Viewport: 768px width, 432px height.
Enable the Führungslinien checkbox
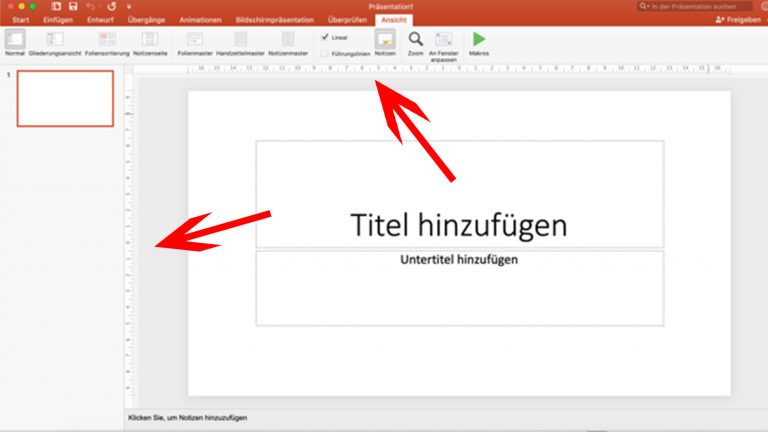click(325, 52)
